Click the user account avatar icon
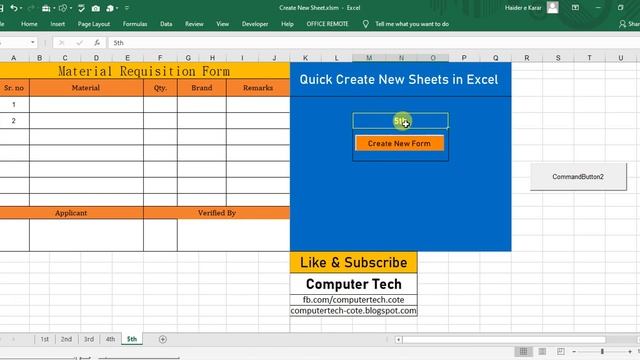 (x=553, y=7)
